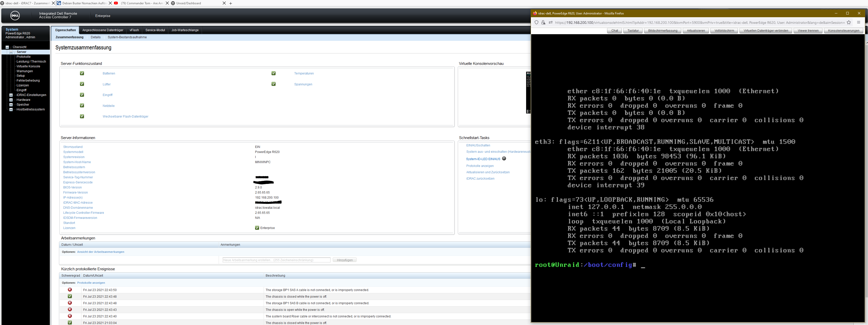This screenshot has height=325, width=868.
Task: Bookmark the console page with star icon
Action: point(849,23)
